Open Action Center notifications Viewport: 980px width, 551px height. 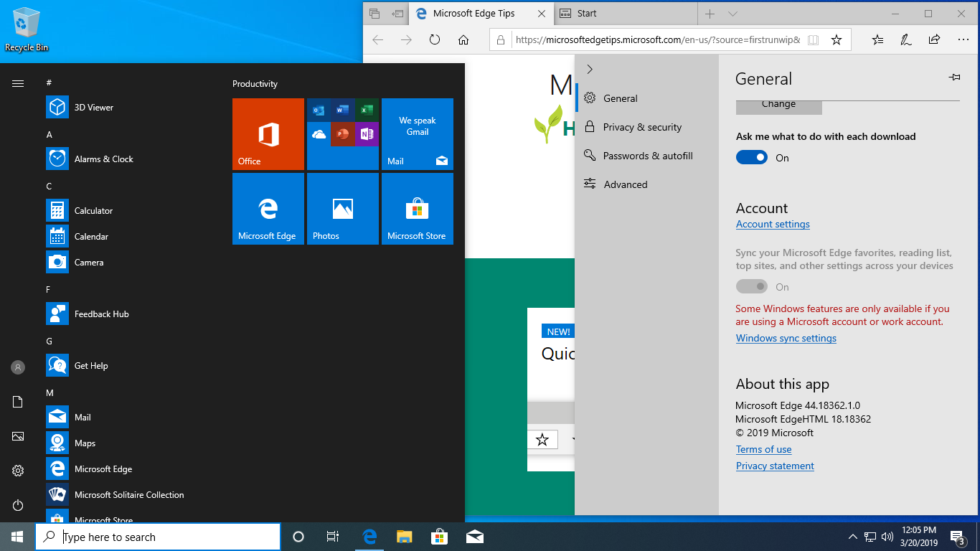(x=957, y=537)
